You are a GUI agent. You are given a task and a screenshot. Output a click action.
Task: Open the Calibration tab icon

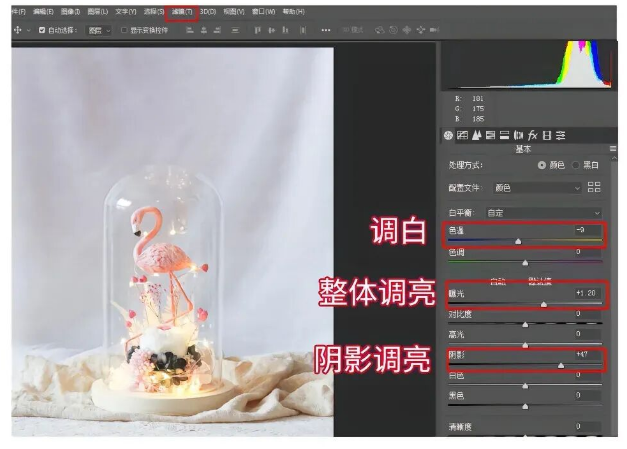coord(547,136)
